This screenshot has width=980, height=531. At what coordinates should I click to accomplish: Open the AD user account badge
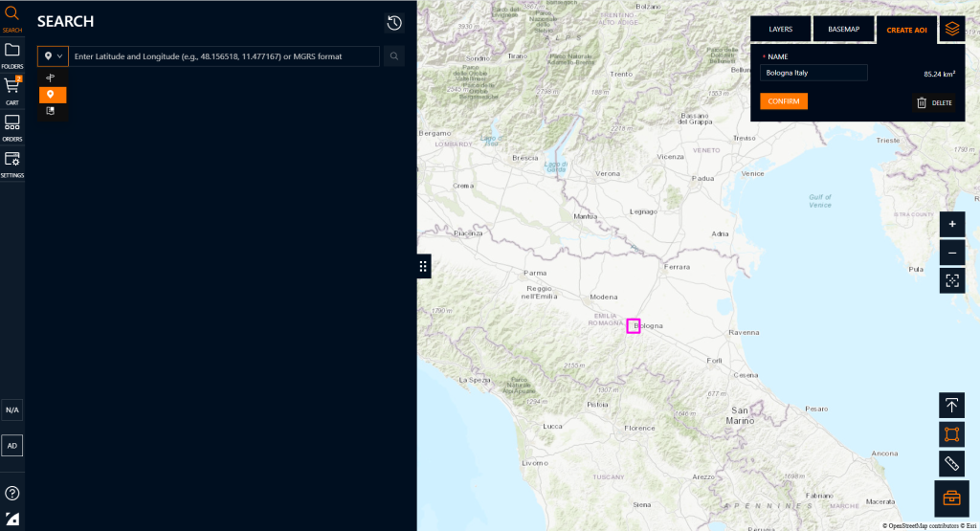pyautogui.click(x=11, y=446)
